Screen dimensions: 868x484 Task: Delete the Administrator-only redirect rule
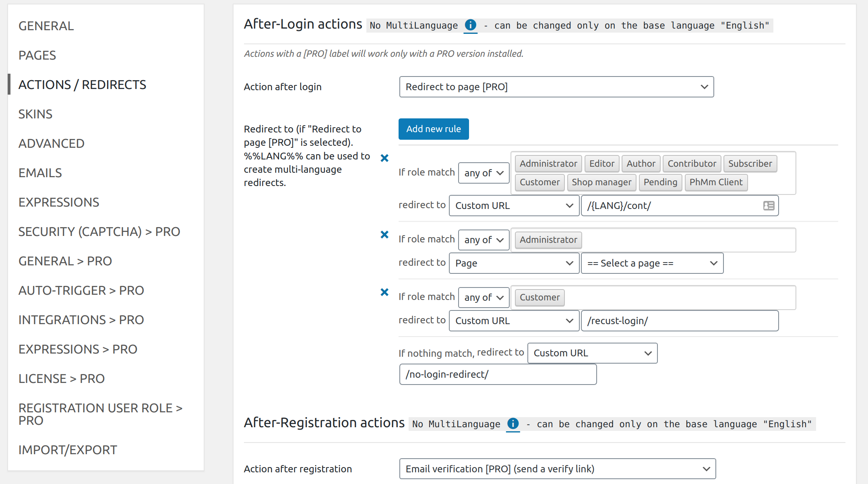tap(384, 235)
